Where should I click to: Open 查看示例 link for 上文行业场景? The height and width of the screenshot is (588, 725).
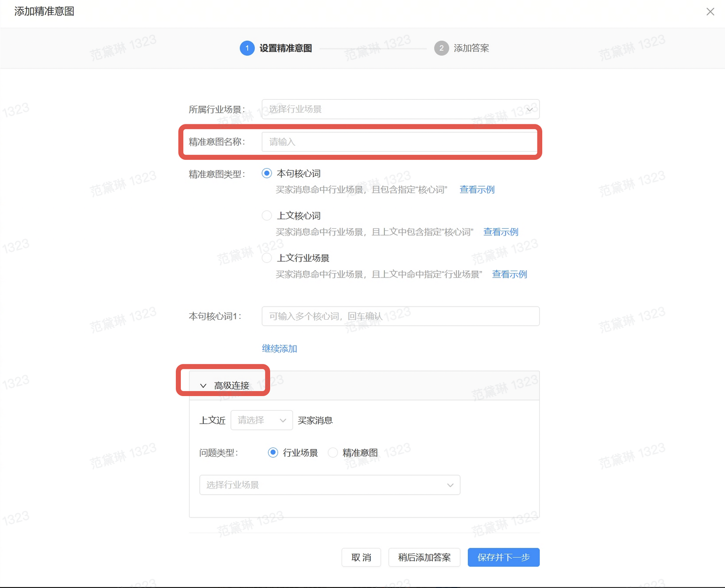(x=509, y=274)
